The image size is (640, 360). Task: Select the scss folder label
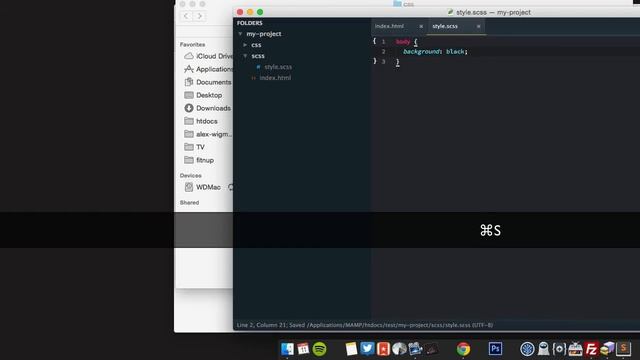point(258,56)
